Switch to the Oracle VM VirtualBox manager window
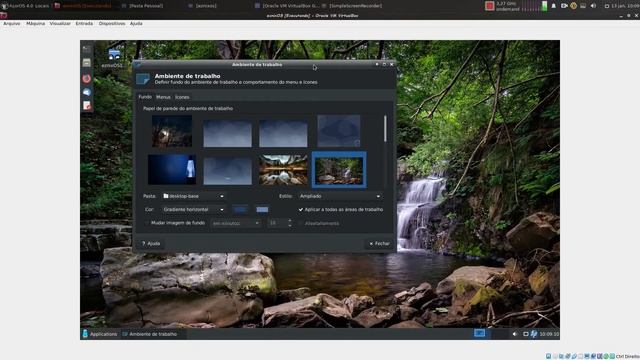 coord(287,6)
